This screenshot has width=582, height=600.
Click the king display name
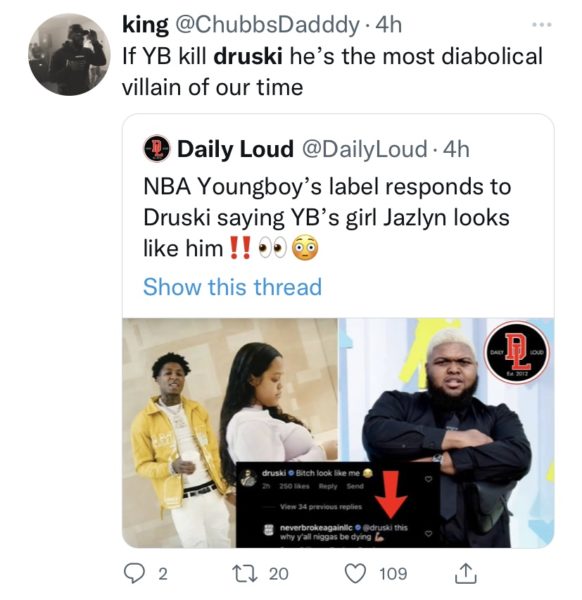pyautogui.click(x=145, y=25)
